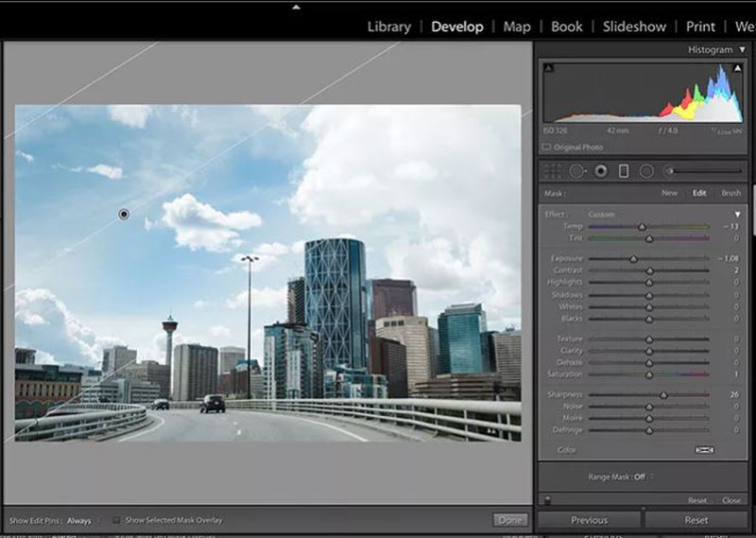Toggle the Original Photo indicator
Viewport: 756px width, 538px height.
pos(547,148)
